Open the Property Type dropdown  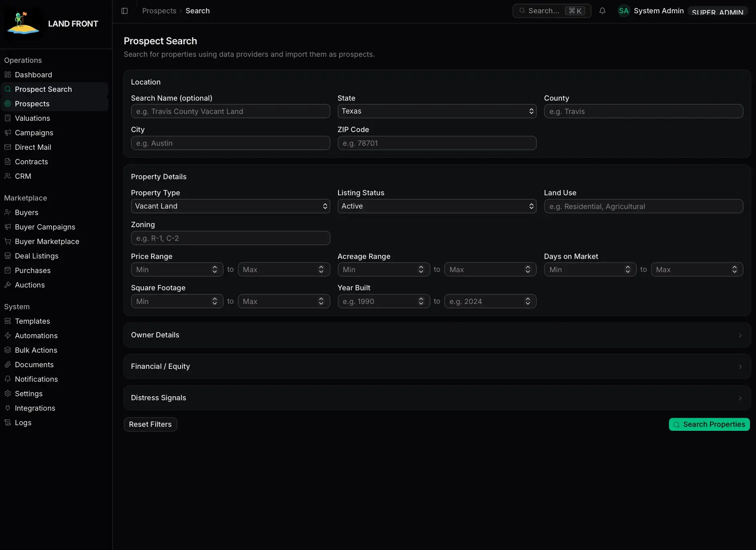point(231,206)
